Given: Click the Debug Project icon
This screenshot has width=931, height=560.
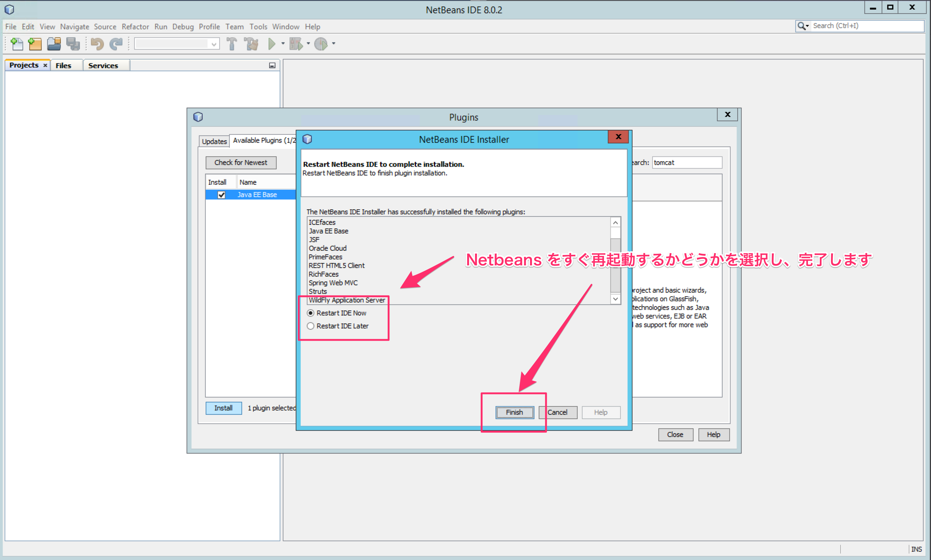Looking at the screenshot, I should pos(296,44).
